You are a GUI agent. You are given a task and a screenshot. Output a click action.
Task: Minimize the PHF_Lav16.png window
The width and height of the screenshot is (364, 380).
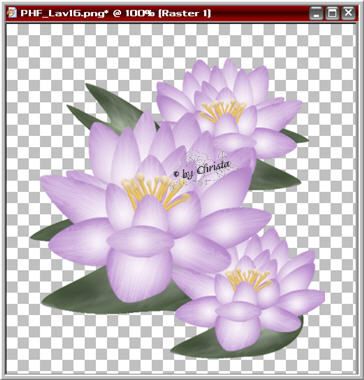(316, 13)
